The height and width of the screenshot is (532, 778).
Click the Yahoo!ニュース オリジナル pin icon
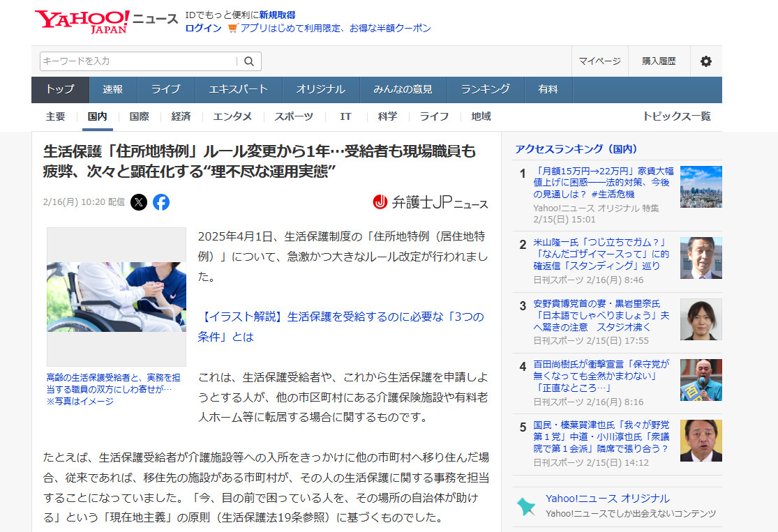click(526, 506)
